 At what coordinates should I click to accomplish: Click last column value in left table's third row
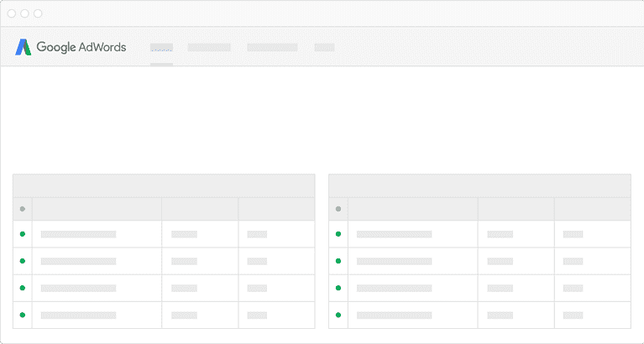click(x=257, y=288)
